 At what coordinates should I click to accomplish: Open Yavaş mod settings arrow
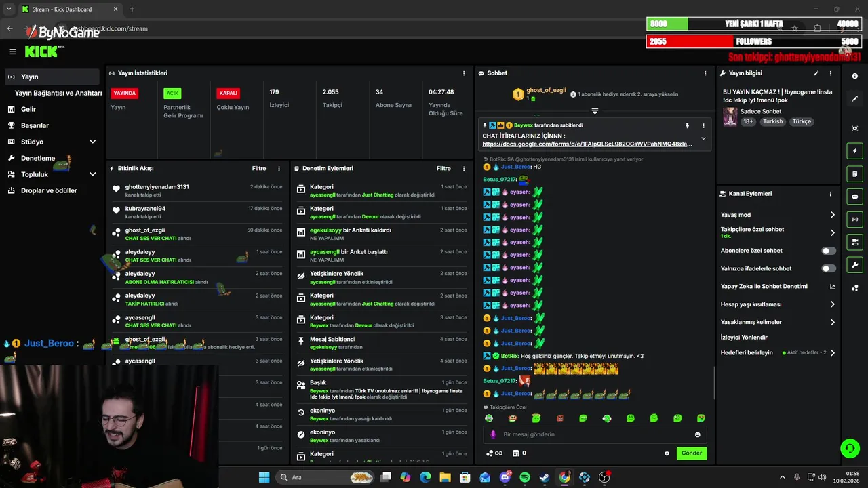tap(833, 215)
